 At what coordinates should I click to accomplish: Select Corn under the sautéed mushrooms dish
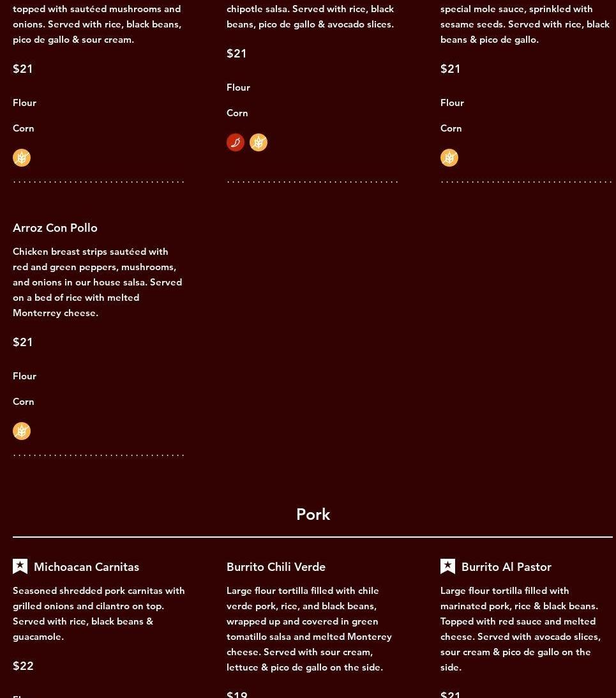[24, 128]
